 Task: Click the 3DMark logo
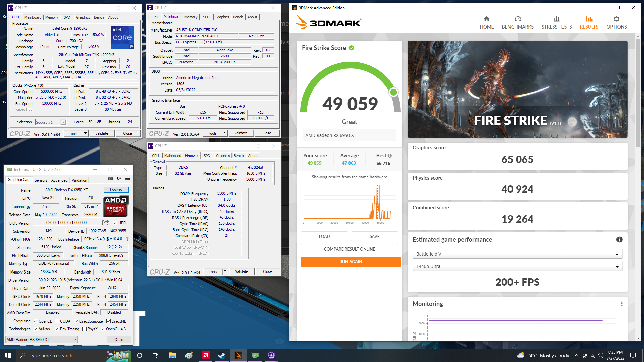[x=328, y=23]
